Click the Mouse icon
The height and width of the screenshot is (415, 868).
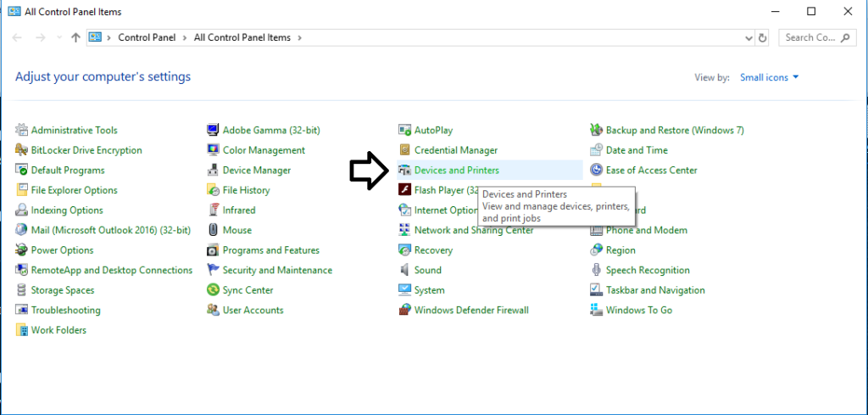coord(213,230)
